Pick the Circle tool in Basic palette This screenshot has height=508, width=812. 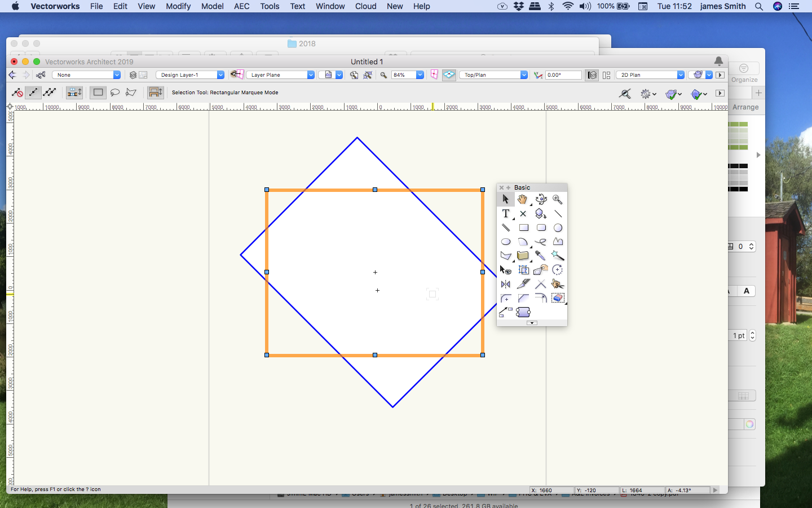(558, 228)
